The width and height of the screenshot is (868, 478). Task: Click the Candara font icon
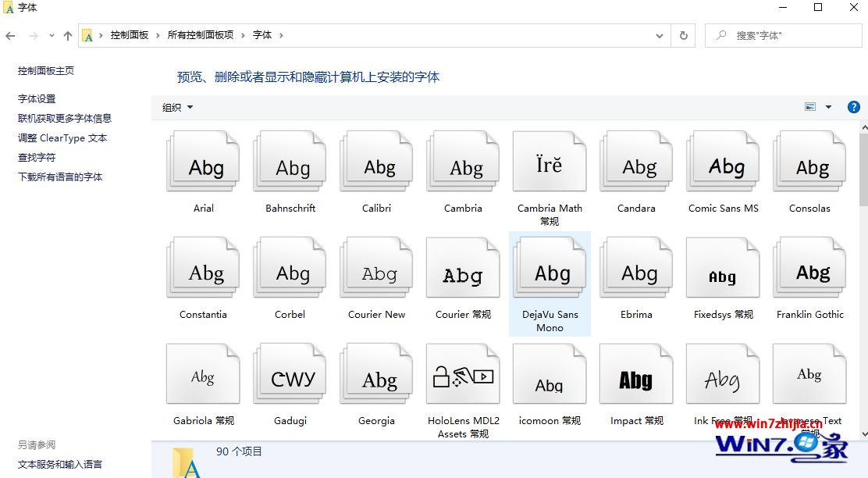(636, 162)
